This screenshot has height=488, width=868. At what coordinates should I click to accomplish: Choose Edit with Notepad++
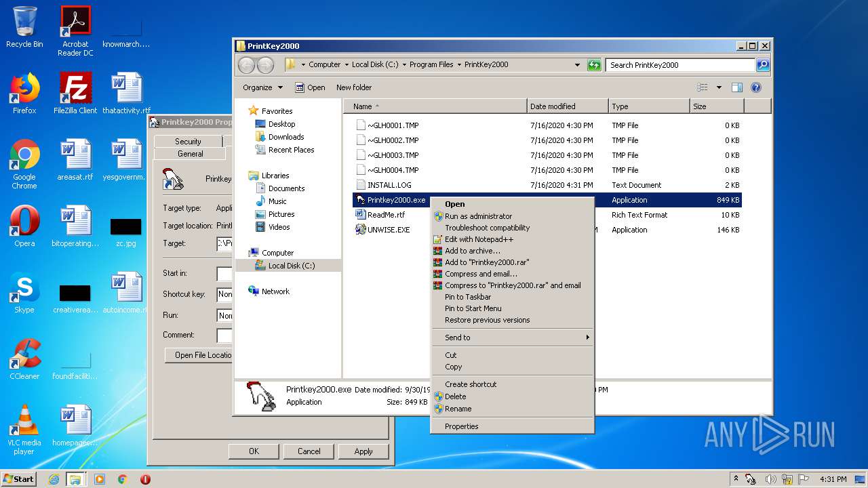pos(513,239)
